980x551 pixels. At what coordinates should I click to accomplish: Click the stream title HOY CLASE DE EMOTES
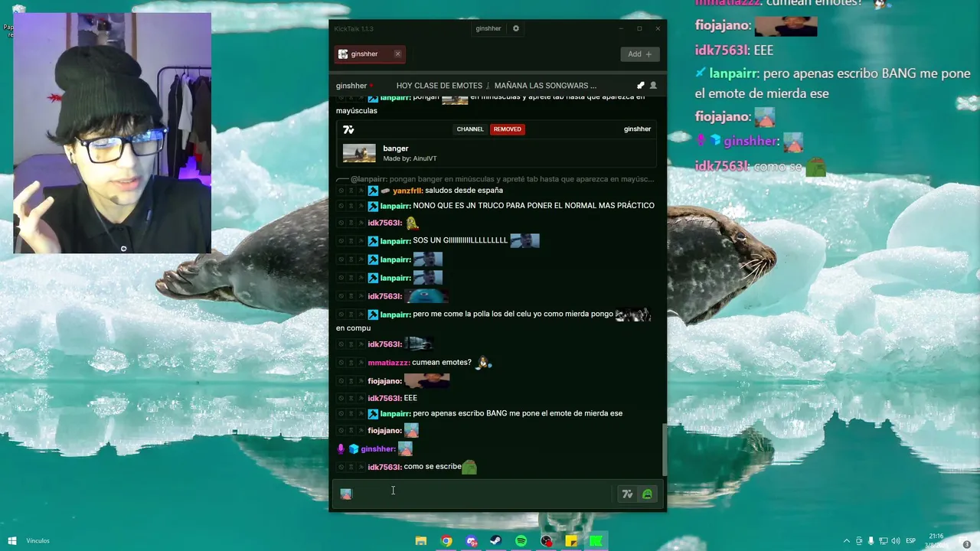click(x=439, y=86)
